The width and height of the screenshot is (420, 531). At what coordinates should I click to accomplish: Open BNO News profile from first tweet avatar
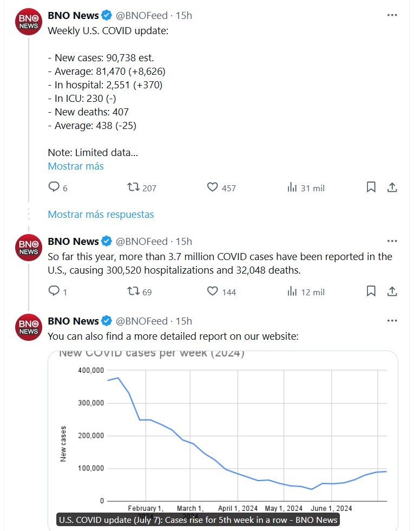click(29, 22)
